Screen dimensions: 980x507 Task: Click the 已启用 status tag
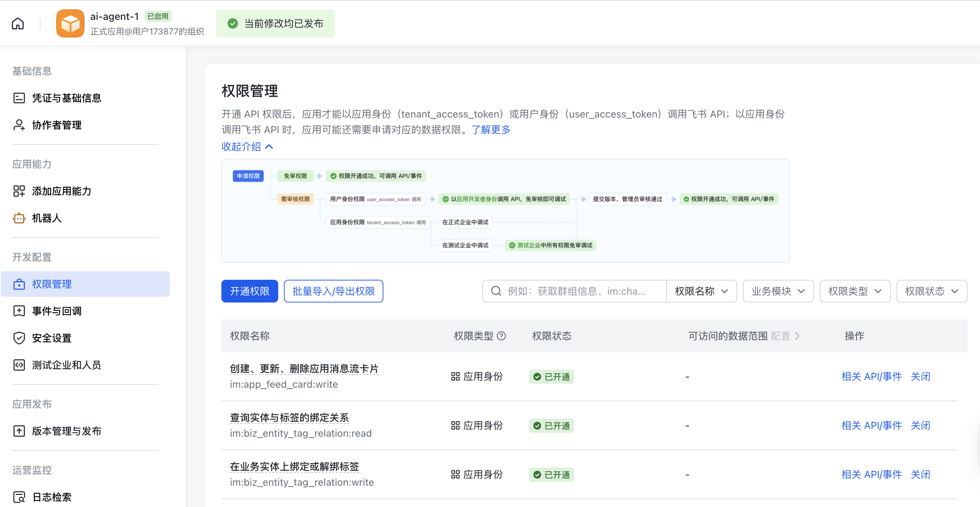[158, 16]
